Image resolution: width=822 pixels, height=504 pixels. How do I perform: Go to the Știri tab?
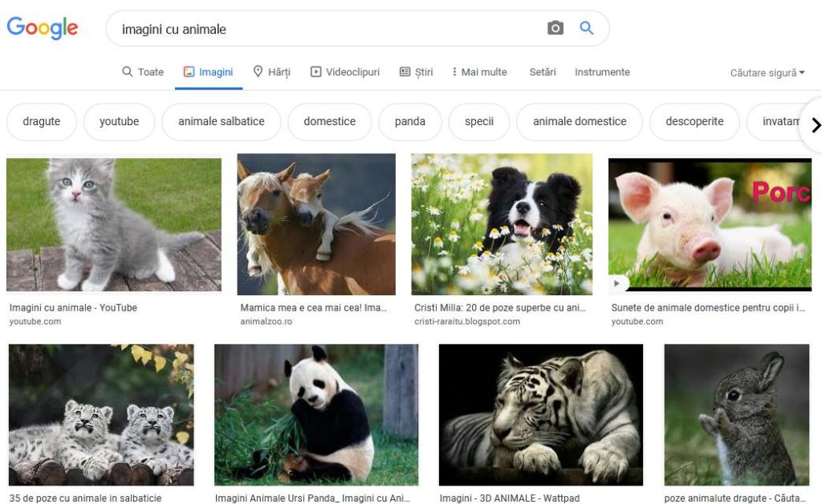(x=417, y=72)
